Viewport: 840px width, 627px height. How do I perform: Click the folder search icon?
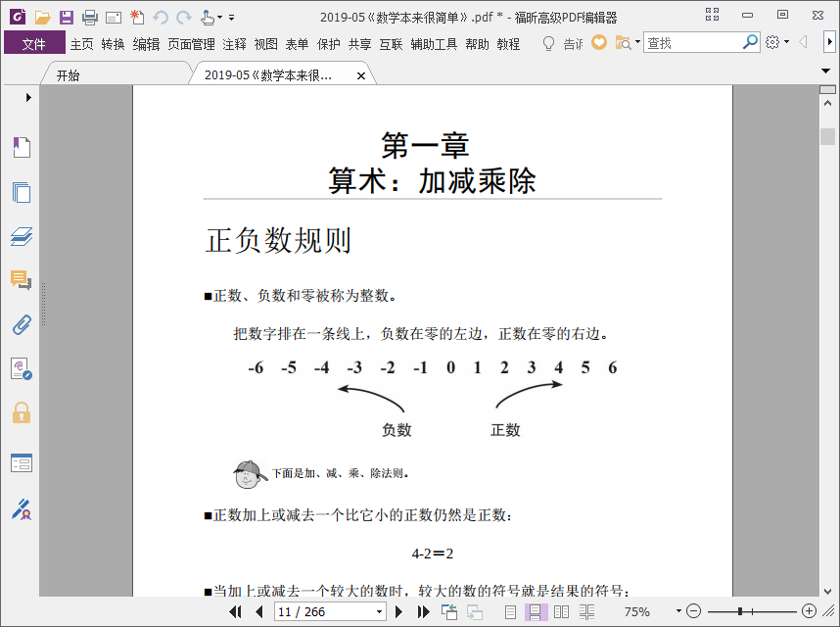tap(623, 43)
